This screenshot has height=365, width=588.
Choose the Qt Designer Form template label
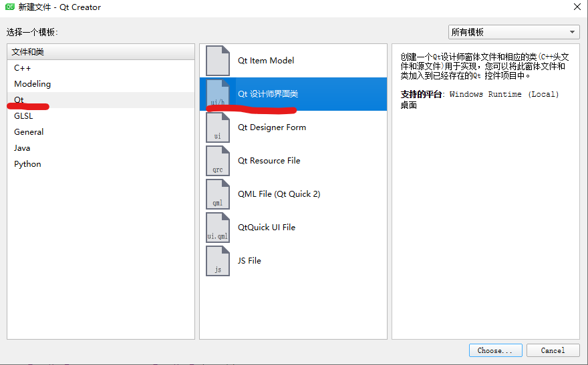(272, 127)
